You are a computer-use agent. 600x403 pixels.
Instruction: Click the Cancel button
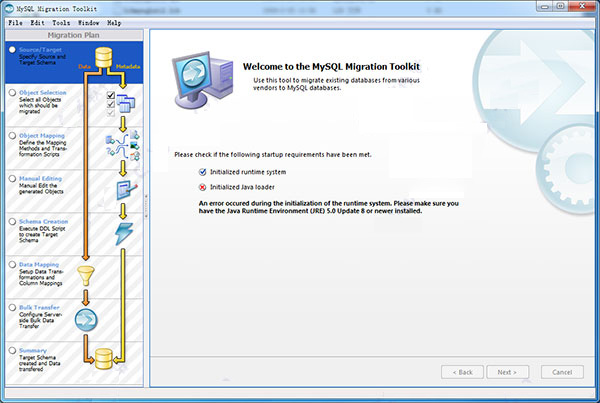click(562, 372)
